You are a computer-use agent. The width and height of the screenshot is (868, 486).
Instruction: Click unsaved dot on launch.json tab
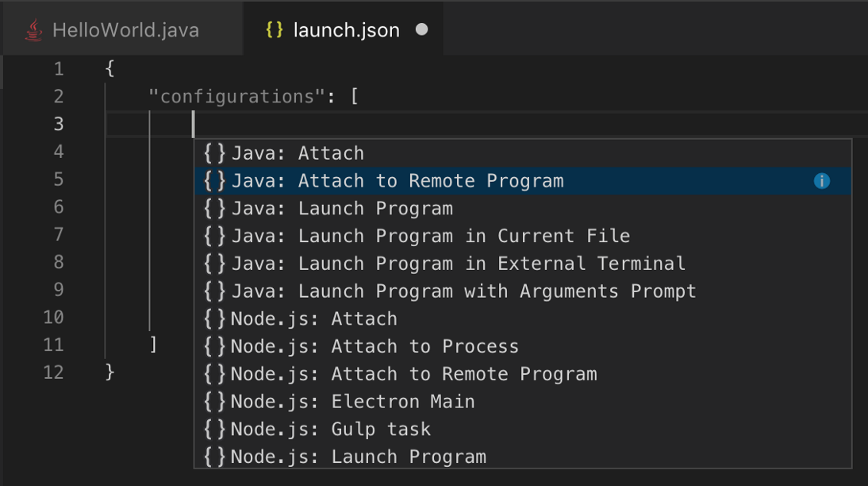click(422, 30)
